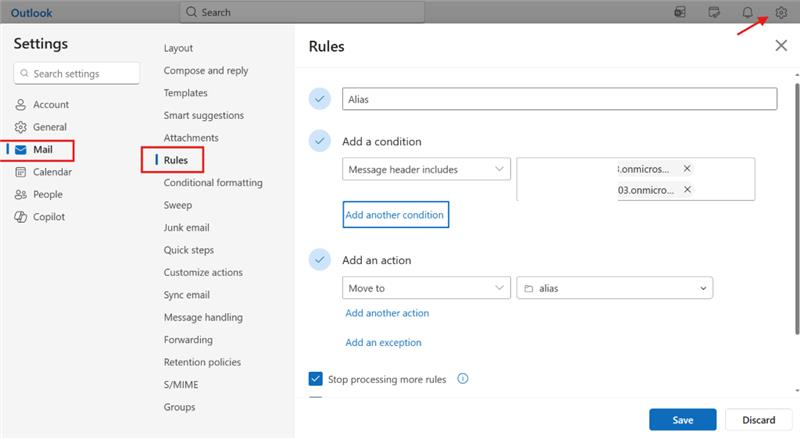800x438 pixels.
Task: Open the settings gear in the header
Action: [781, 12]
